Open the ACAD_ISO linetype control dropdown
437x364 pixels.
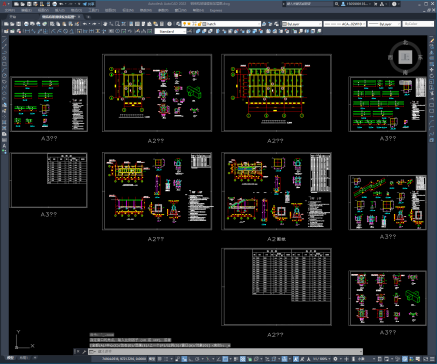(x=344, y=24)
